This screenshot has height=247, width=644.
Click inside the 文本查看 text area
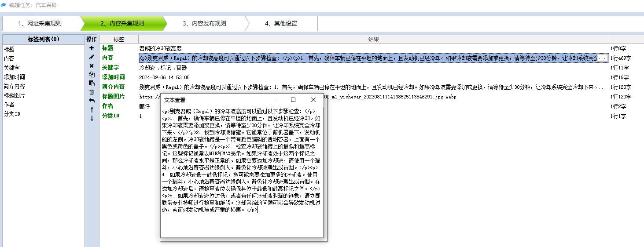tap(242, 172)
